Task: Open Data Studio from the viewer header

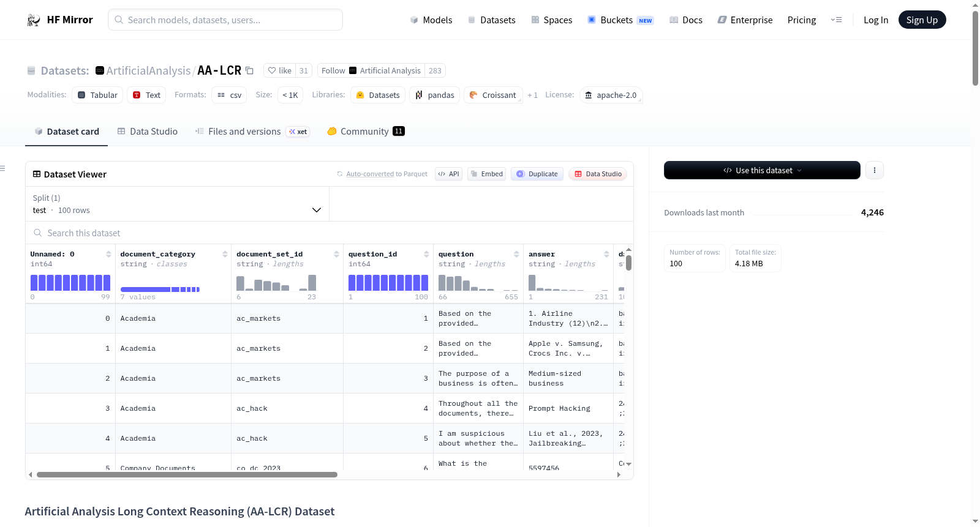Action: (x=598, y=174)
